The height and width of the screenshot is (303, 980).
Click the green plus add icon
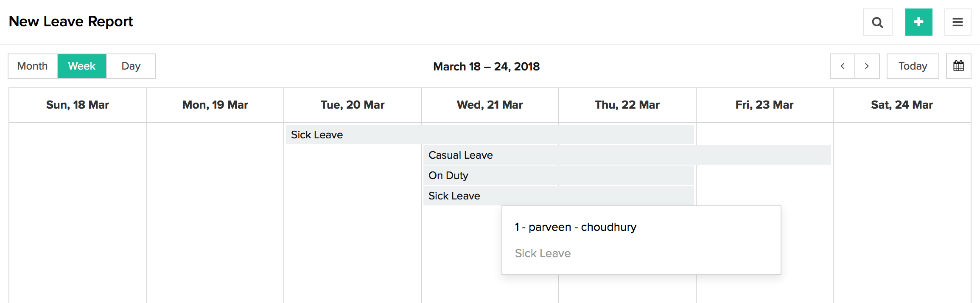click(918, 22)
